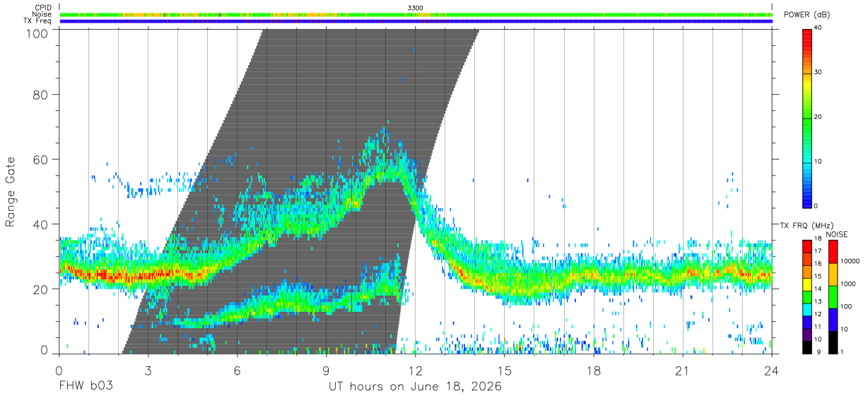
Task: Click the POWER (dB) color bar
Action: tap(807, 117)
